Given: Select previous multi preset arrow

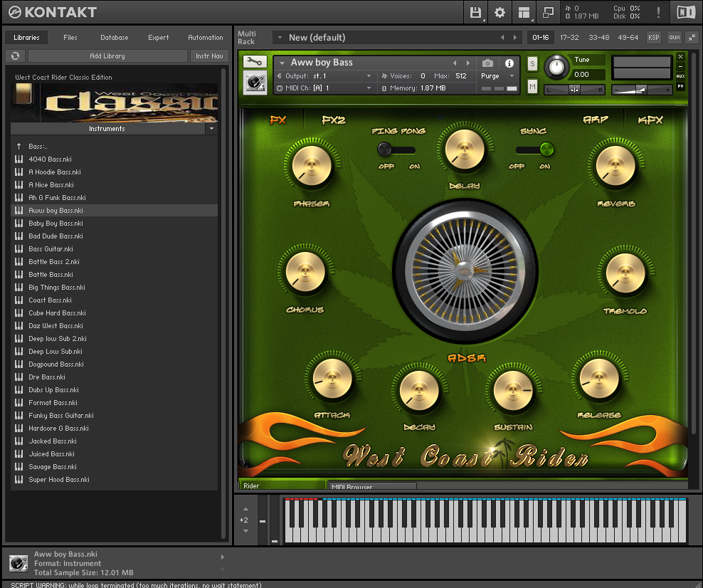Looking at the screenshot, I should click(502, 38).
